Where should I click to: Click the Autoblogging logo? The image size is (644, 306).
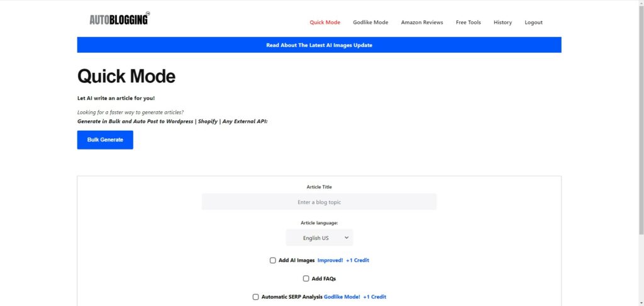pyautogui.click(x=119, y=18)
